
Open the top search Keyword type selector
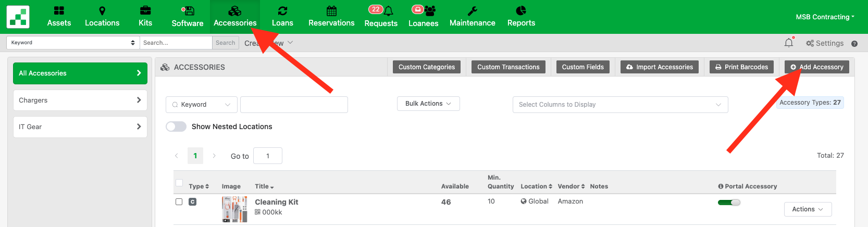tap(73, 43)
